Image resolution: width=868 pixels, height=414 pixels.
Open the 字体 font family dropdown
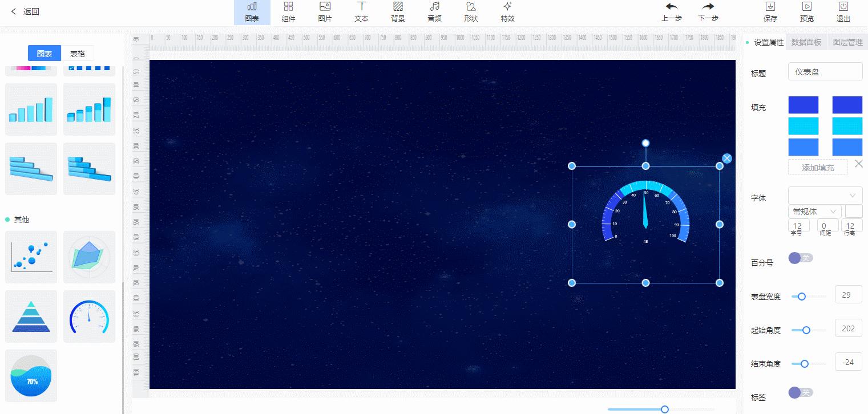pos(825,196)
